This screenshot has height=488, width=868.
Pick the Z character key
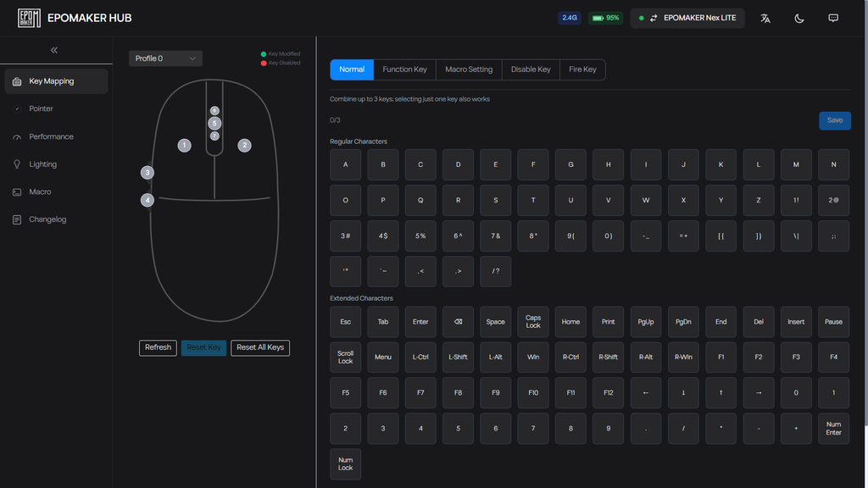click(x=759, y=200)
